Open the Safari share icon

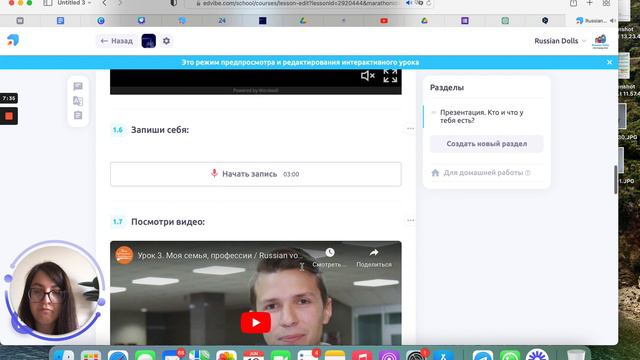pyautogui.click(x=573, y=3)
